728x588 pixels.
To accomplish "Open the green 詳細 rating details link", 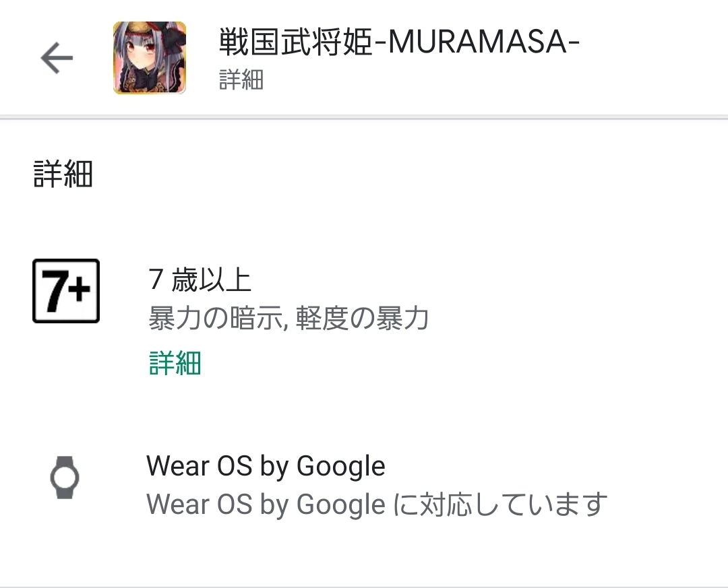I will pos(175,362).
